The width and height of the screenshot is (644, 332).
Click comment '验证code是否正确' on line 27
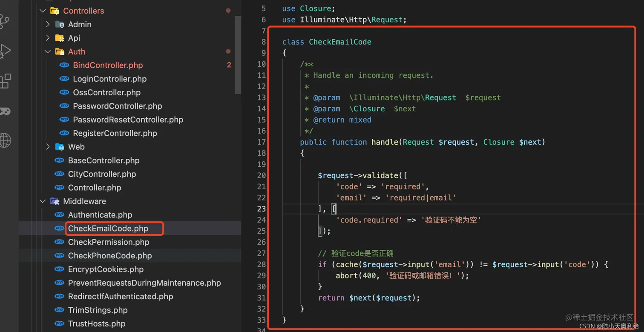click(x=362, y=253)
